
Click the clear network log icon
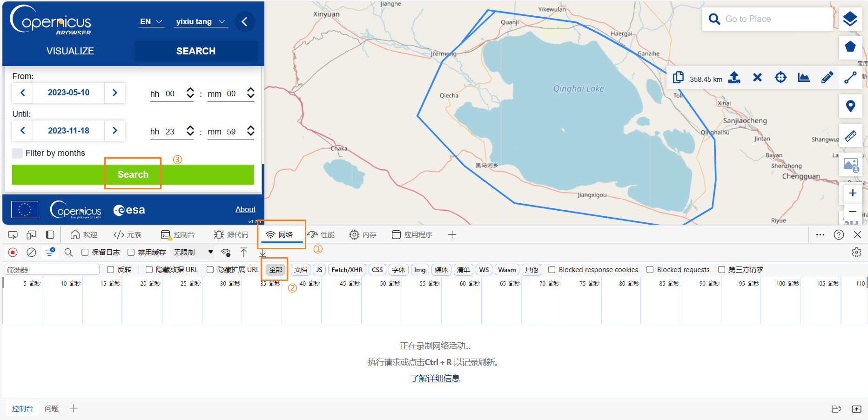(31, 252)
